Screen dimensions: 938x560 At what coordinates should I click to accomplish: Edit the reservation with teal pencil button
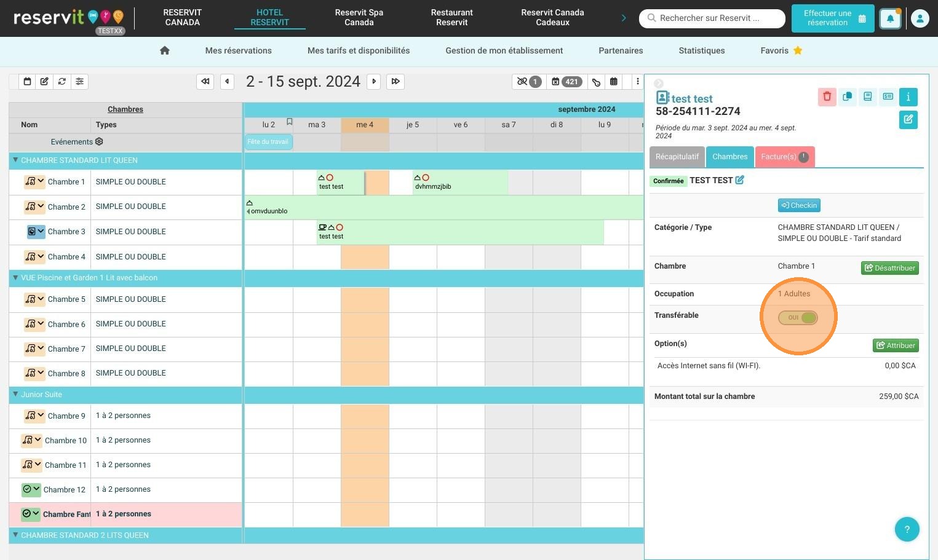click(x=908, y=119)
